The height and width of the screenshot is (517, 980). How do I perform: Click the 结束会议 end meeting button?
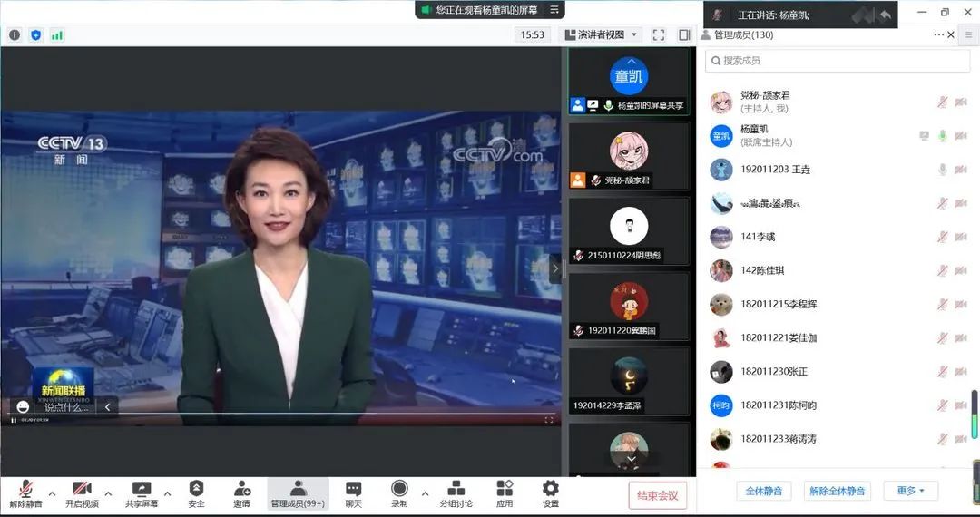tap(658, 495)
